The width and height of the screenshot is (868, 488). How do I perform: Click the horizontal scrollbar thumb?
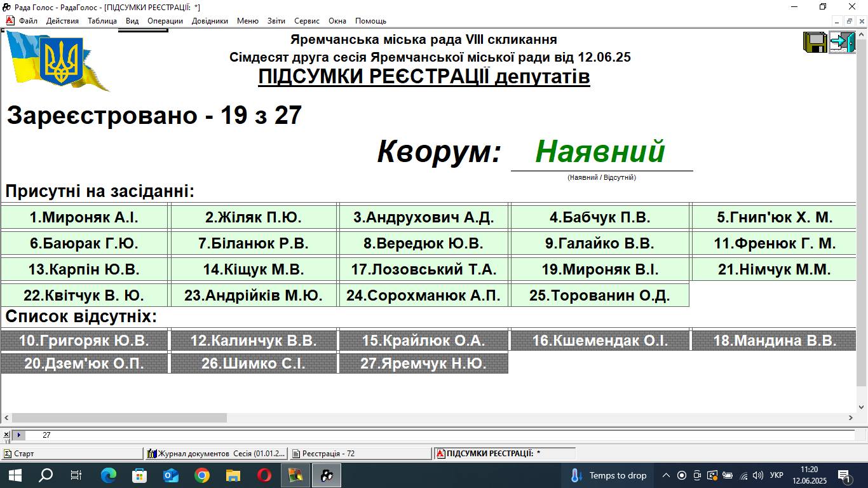click(119, 418)
